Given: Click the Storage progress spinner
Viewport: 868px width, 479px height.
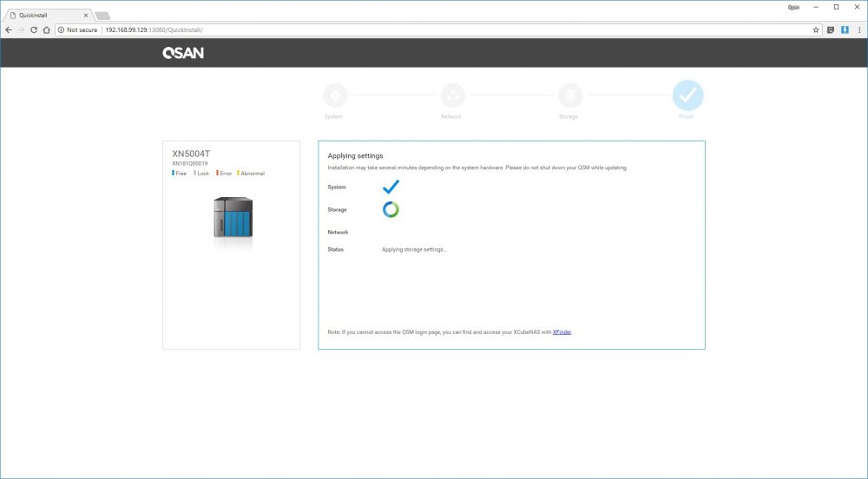Looking at the screenshot, I should (x=391, y=210).
